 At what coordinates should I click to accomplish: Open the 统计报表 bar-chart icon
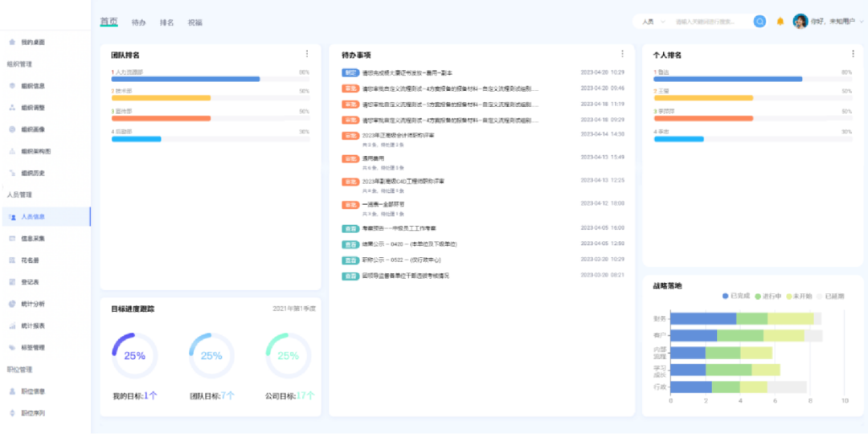(12, 326)
